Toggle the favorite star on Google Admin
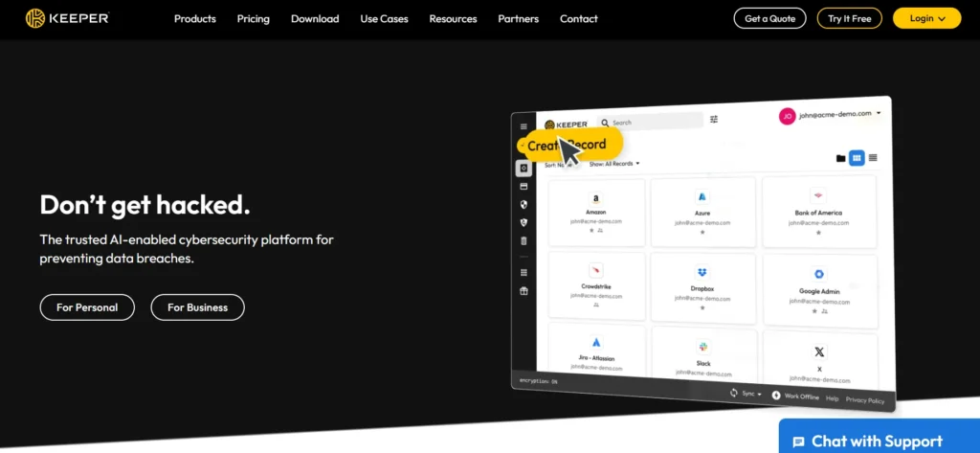980x453 pixels. coord(815,310)
